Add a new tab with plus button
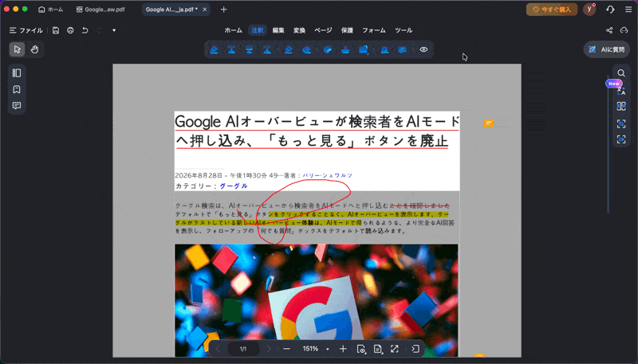Screen dimensions: 638x364 pyautogui.click(x=224, y=10)
